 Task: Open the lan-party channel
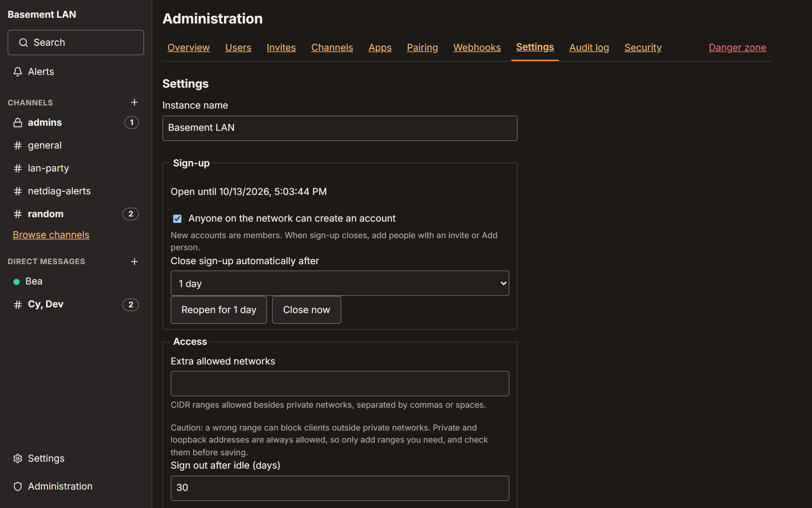(75, 168)
